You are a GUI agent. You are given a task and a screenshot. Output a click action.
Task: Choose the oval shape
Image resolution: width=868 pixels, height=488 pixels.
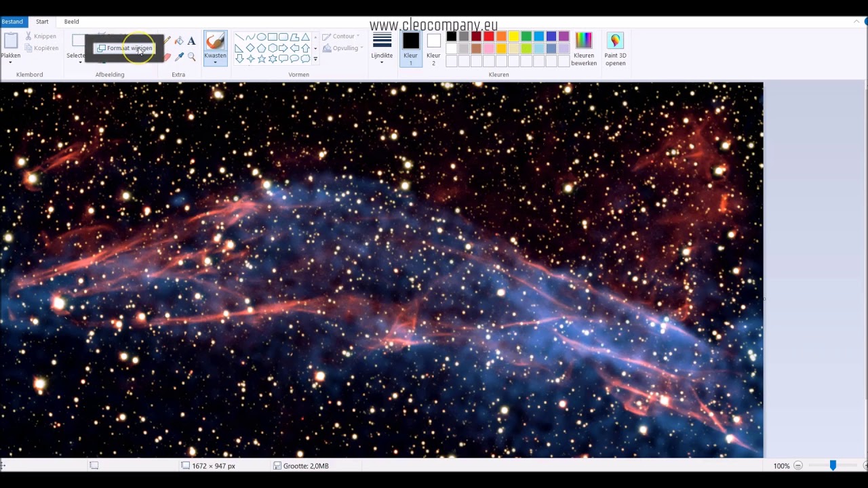coord(261,37)
